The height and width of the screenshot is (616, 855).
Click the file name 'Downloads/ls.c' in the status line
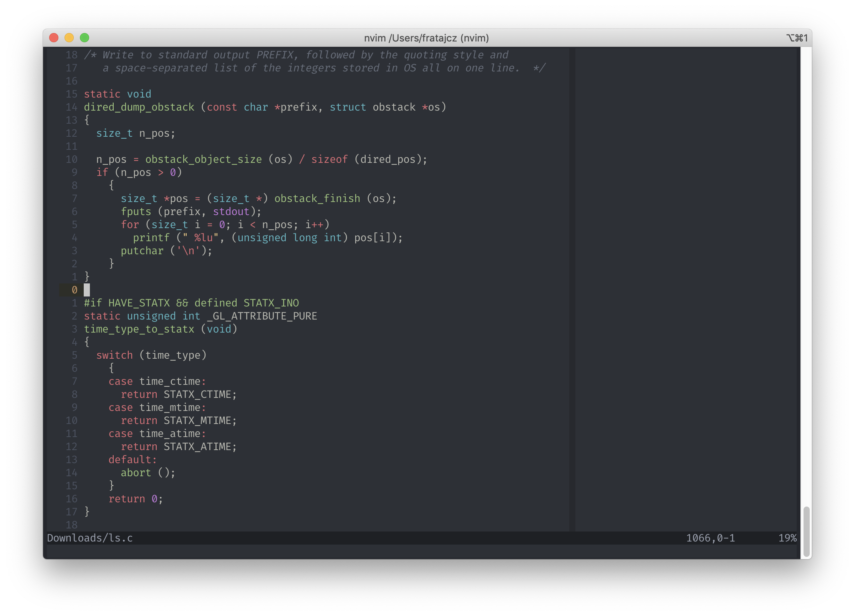click(x=90, y=538)
